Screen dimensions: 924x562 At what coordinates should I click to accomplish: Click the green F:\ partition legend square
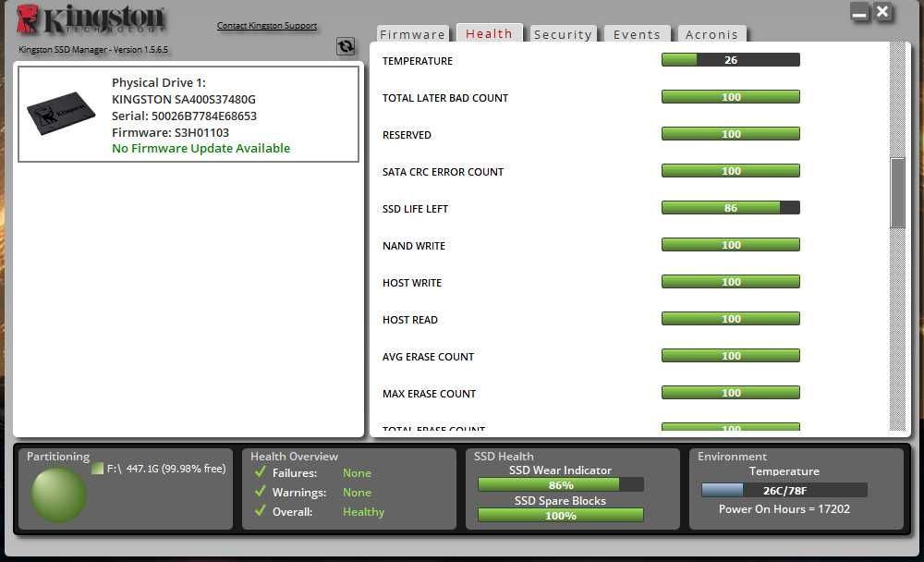click(97, 469)
